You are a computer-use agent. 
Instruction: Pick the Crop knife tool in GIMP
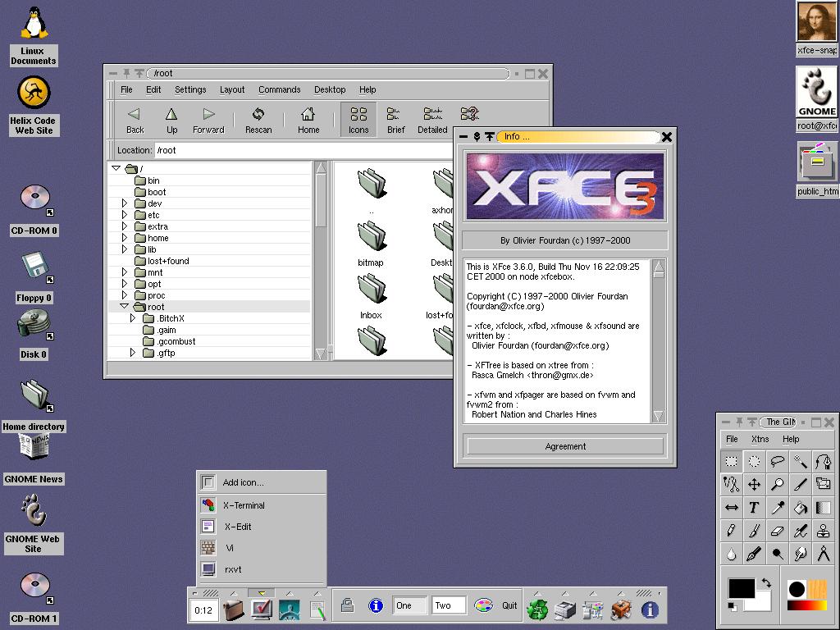click(801, 484)
